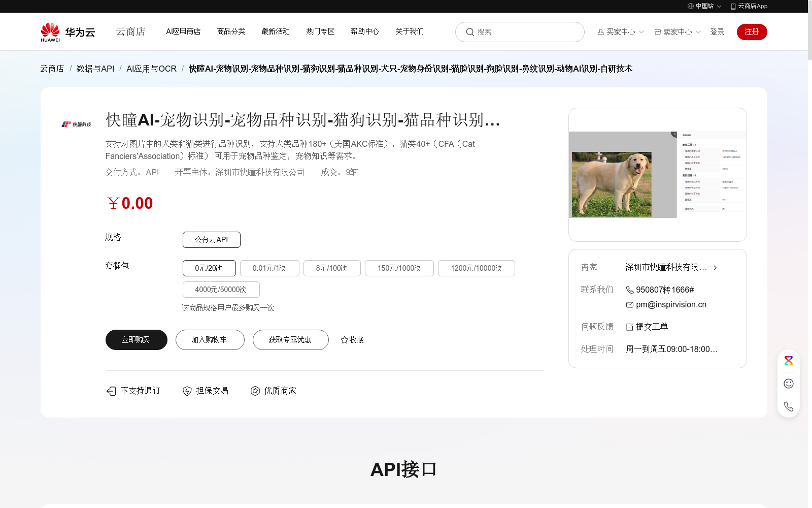The image size is (812, 508).
Task: Click the 登录 link
Action: (717, 32)
